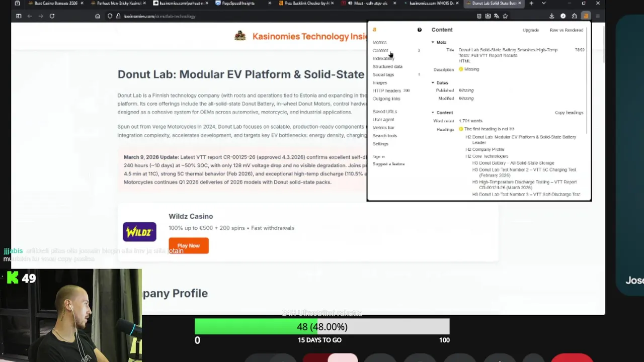Click Suggest a feature link
The width and height of the screenshot is (644, 362).
[388, 164]
